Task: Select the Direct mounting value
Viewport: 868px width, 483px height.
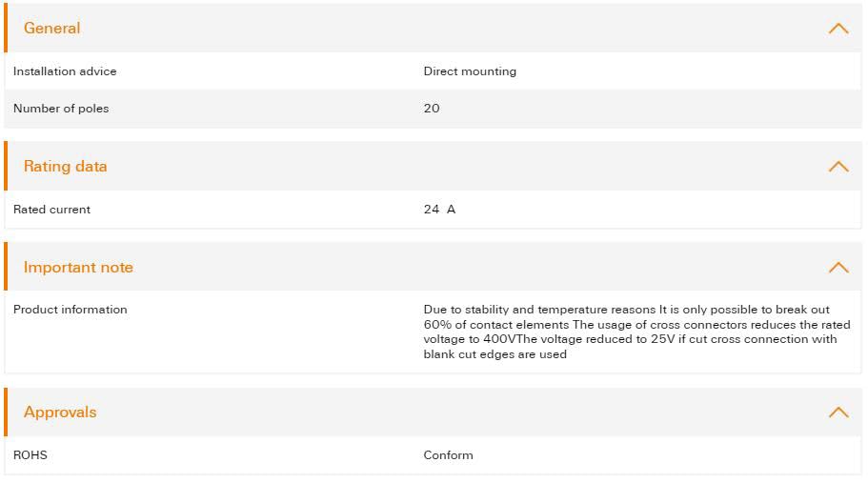Action: pyautogui.click(x=470, y=71)
